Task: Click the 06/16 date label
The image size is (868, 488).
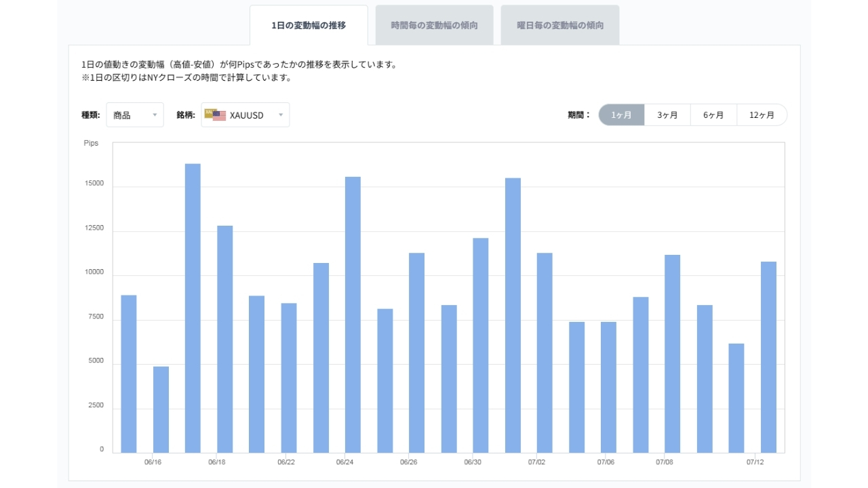Action: (x=153, y=462)
